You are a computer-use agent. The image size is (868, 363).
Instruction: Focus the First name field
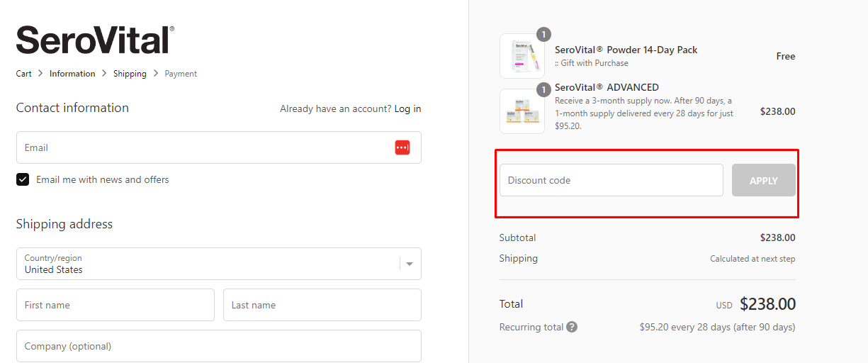click(x=115, y=305)
